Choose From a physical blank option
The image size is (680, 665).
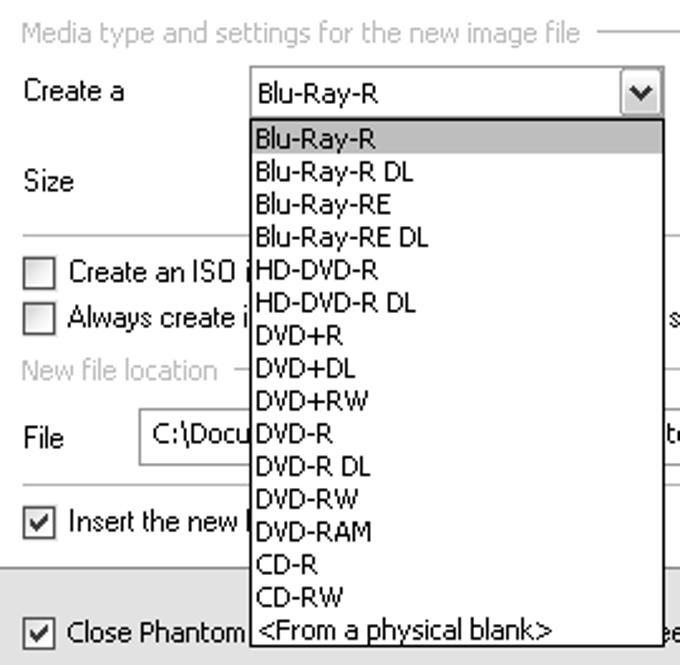[x=457, y=630]
